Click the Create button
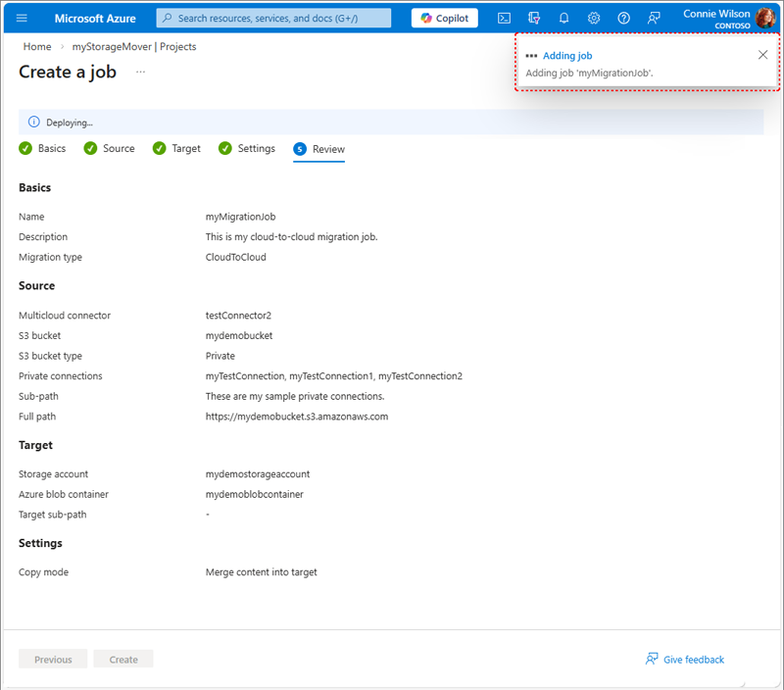The height and width of the screenshot is (690, 784). (123, 660)
